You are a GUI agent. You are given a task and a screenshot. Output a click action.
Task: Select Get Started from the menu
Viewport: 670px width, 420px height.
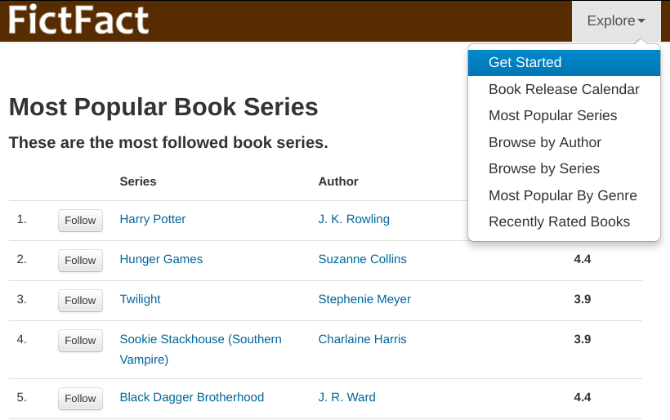tap(525, 62)
